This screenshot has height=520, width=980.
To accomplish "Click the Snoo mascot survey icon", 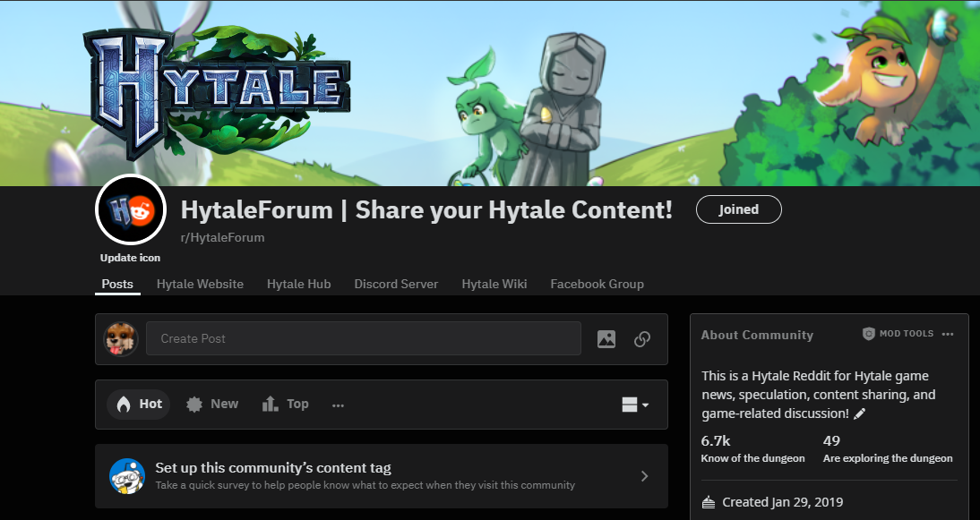I will point(127,476).
